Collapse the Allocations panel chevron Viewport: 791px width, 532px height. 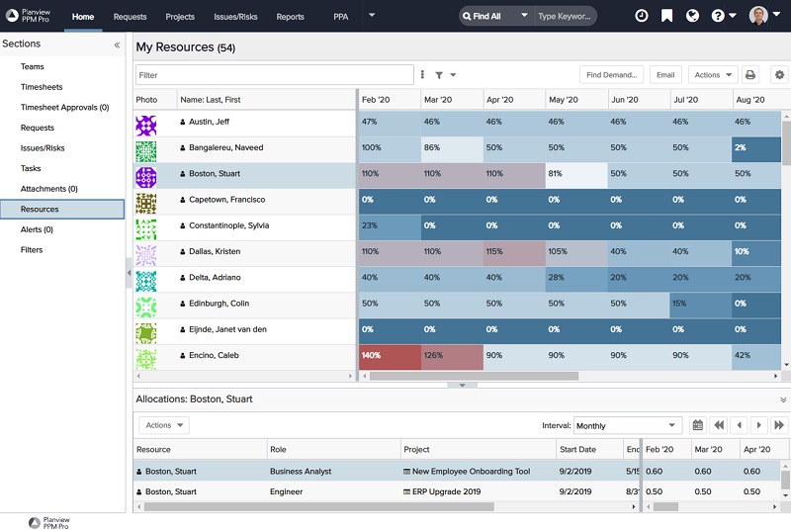pyautogui.click(x=783, y=399)
